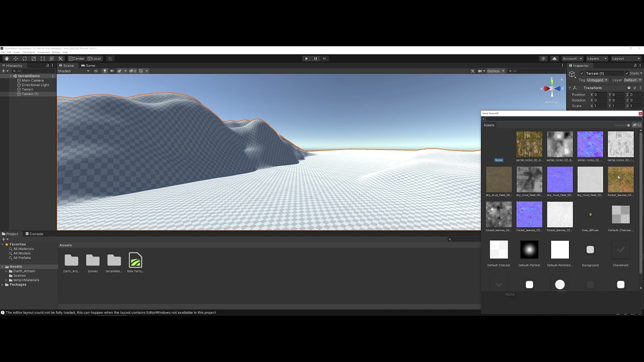Image resolution: width=644 pixels, height=362 pixels.
Task: Open the Gizmos dropdown
Action: [x=495, y=71]
